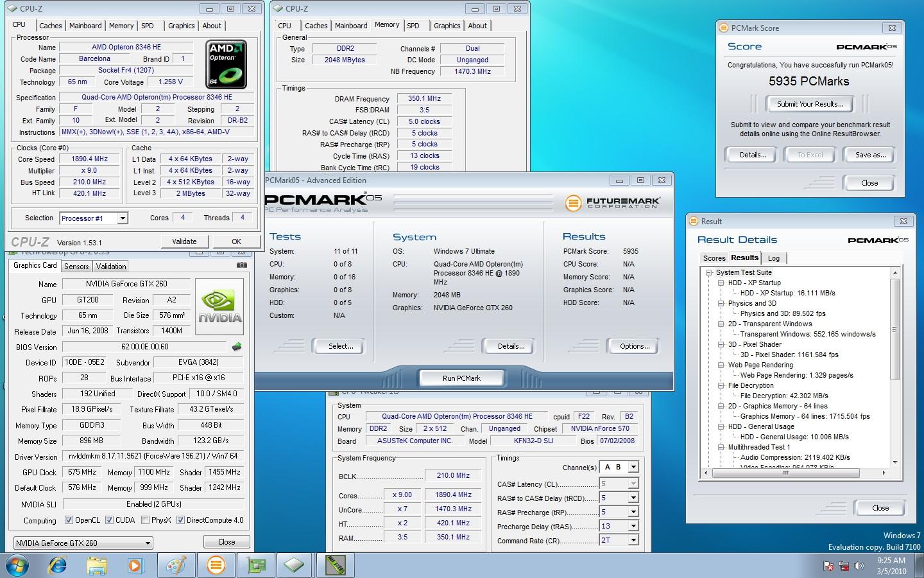Click the Cores multiplier x 9.00 field
The width and height of the screenshot is (924, 578).
pos(402,495)
